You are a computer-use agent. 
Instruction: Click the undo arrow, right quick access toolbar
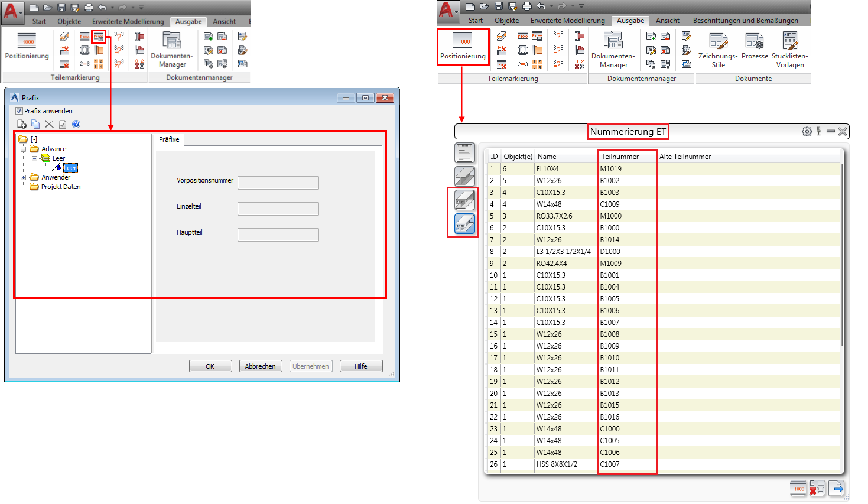click(x=541, y=6)
